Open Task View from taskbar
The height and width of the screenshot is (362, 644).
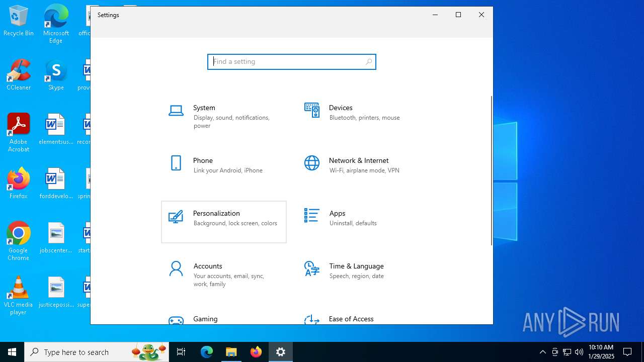[181, 352]
